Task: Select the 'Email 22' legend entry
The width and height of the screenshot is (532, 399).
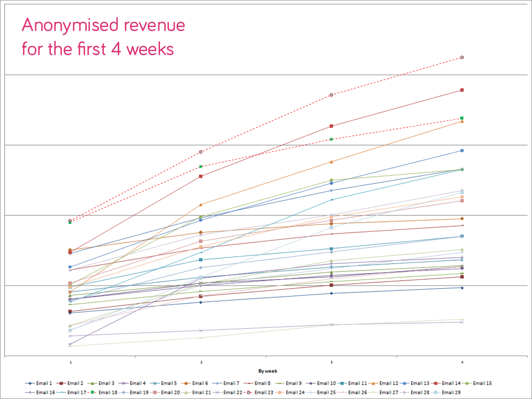Action: tap(227, 392)
